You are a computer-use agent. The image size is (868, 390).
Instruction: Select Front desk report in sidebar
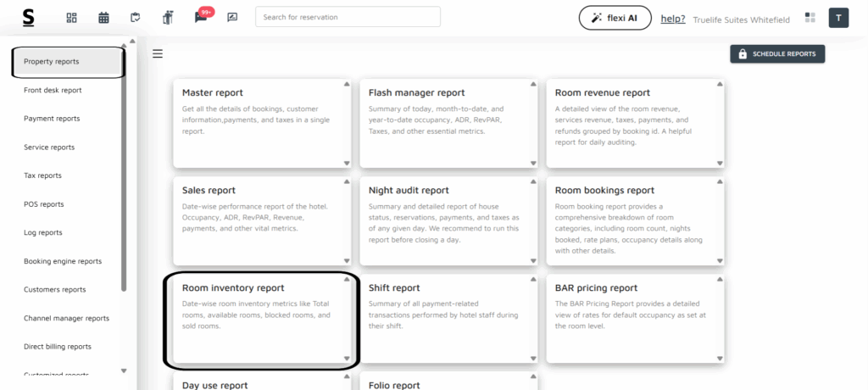click(x=53, y=90)
